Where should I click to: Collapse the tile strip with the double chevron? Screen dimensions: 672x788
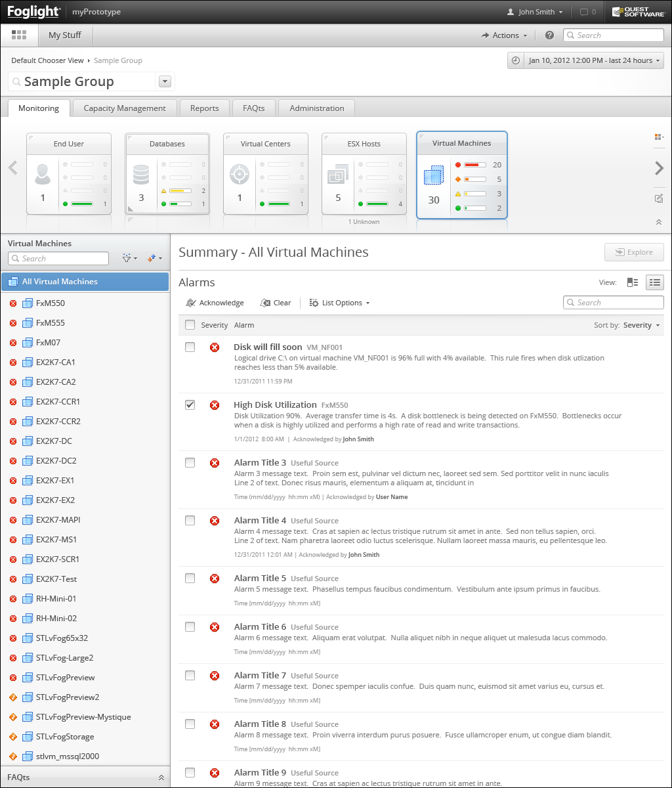tap(659, 222)
